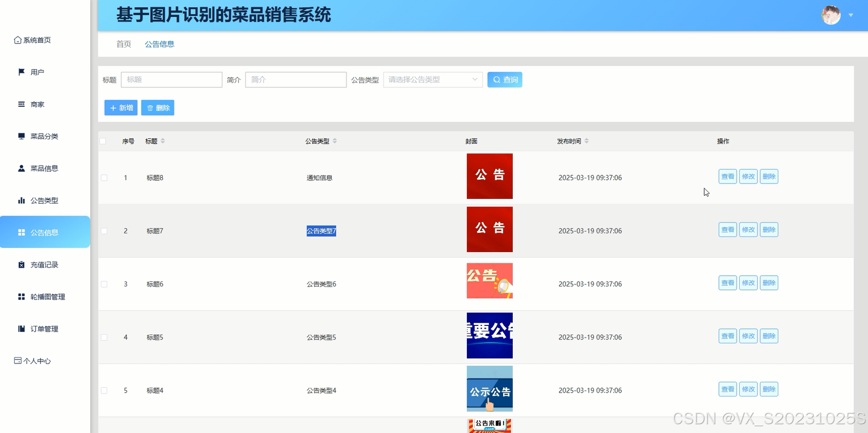The height and width of the screenshot is (433, 868).
Task: Open 个人中心 in the sidebar
Action: coord(45,361)
